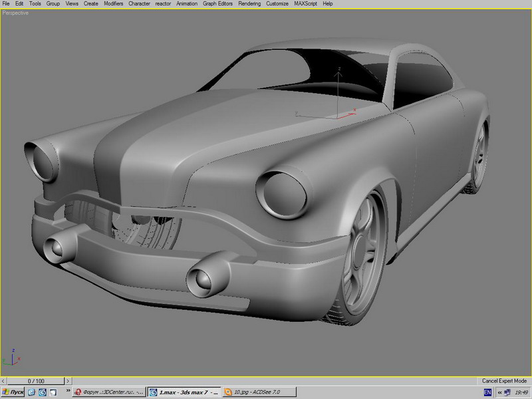Launch the second quick launch 3ds max icon

pyautogui.click(x=43, y=392)
